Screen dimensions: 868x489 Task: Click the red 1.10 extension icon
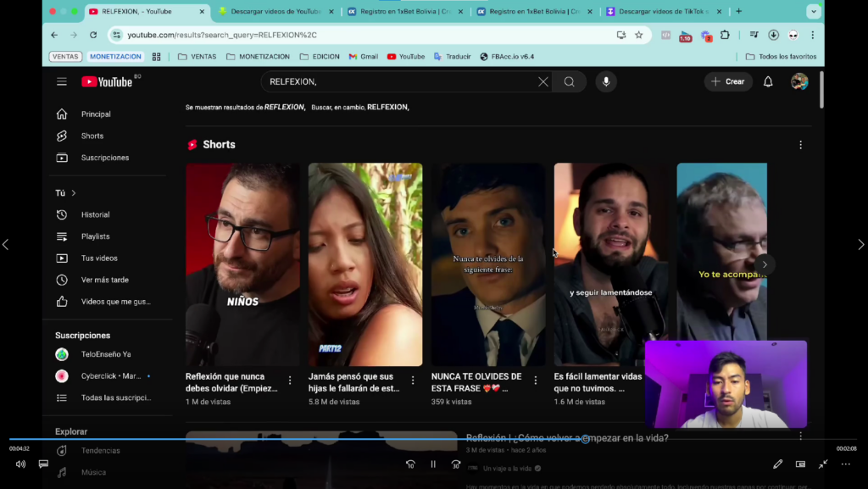pos(685,36)
